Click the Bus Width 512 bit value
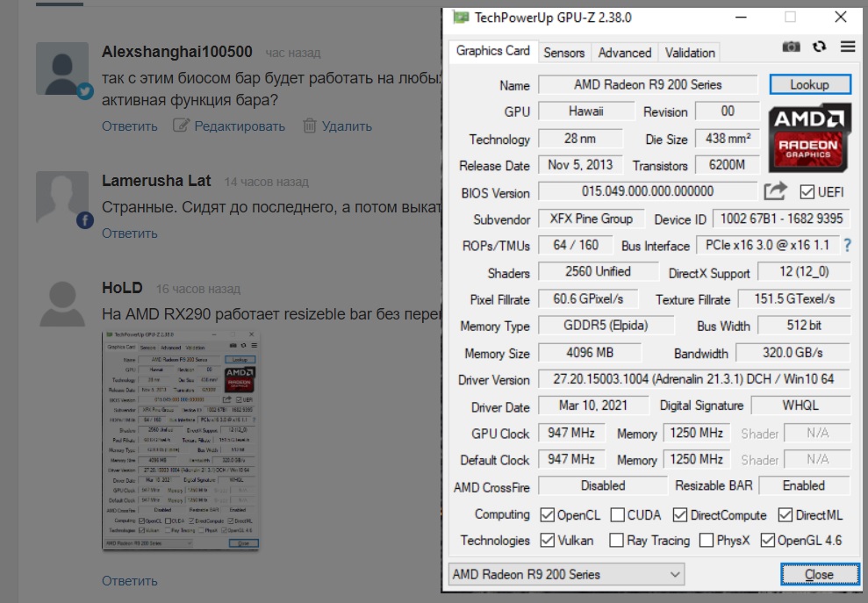868x603 pixels. (x=804, y=326)
